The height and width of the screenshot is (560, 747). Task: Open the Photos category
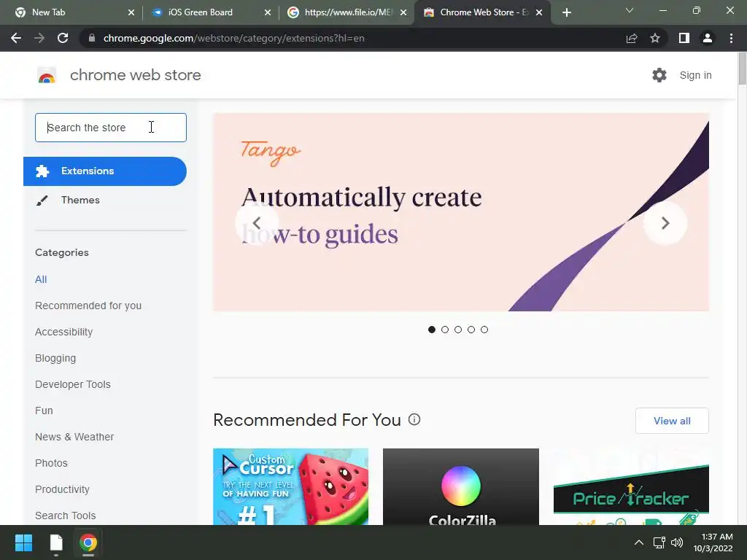[51, 463]
